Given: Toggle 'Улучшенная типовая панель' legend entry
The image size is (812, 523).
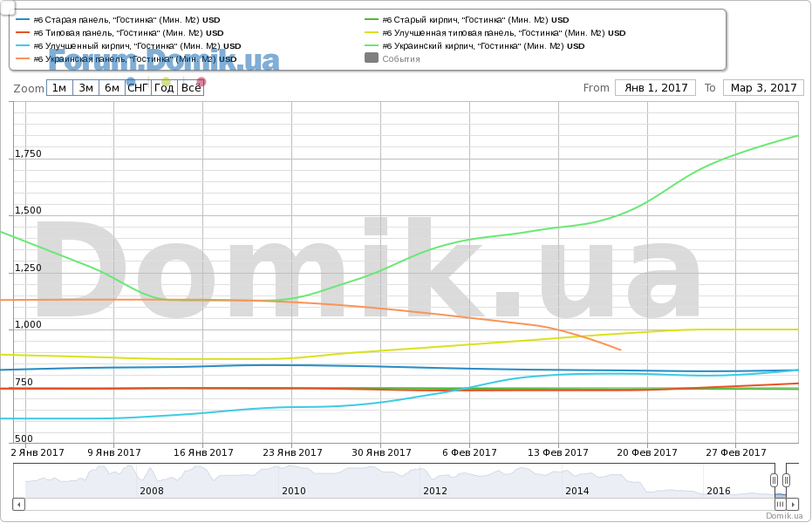Looking at the screenshot, I should (503, 32).
